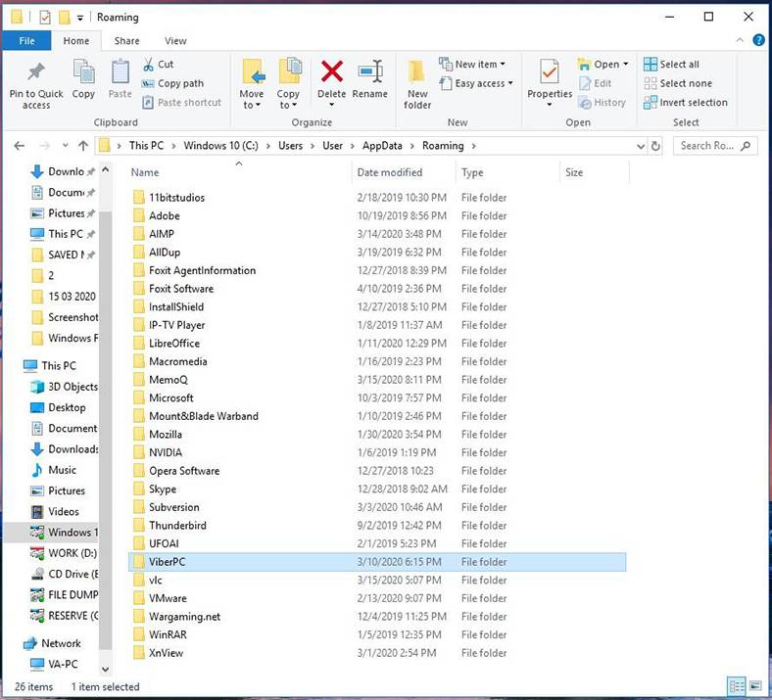Open the recent locations dropdown arrow
772x700 pixels.
pos(65,146)
